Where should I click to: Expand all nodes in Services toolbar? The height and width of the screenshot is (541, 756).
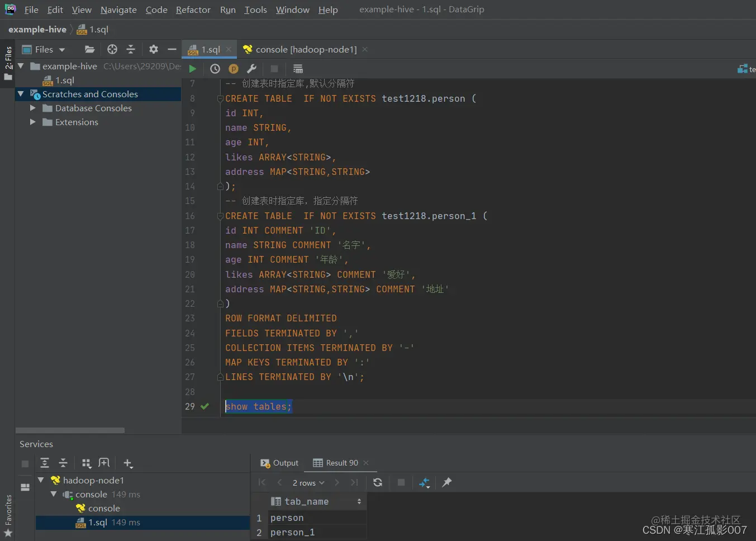[45, 463]
